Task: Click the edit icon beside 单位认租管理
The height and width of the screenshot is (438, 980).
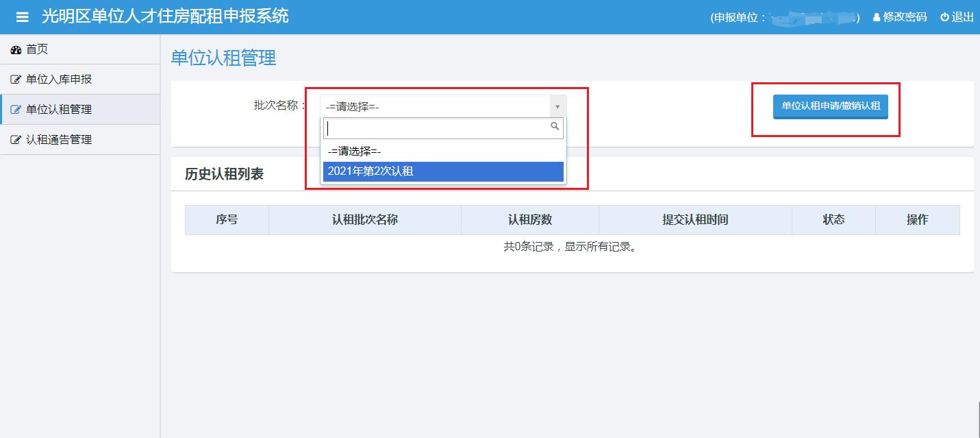Action: [15, 109]
